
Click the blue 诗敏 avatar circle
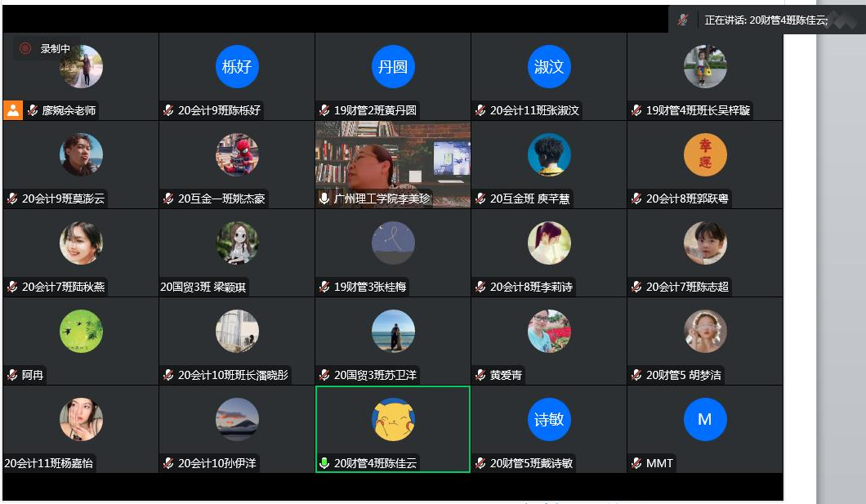[x=549, y=419]
